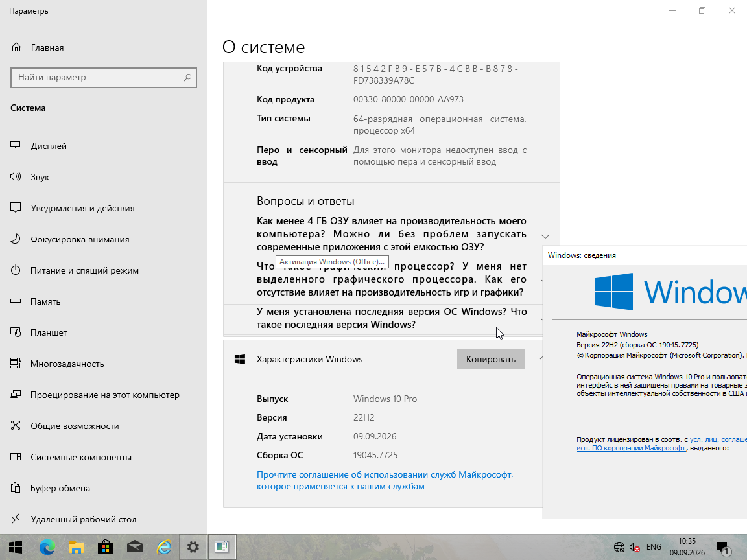This screenshot has height=560, width=747.
Task: Switch the ENG input language
Action: pos(654,547)
